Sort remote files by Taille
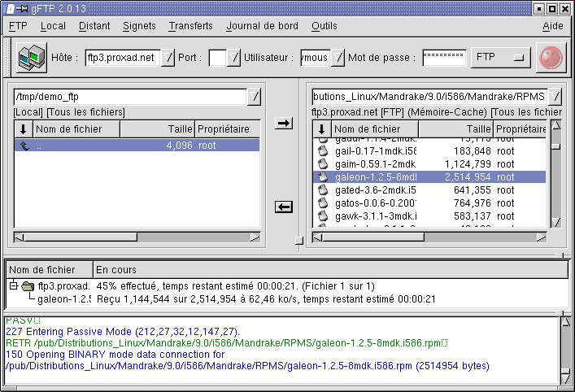This screenshot has height=392, width=575. [x=455, y=129]
